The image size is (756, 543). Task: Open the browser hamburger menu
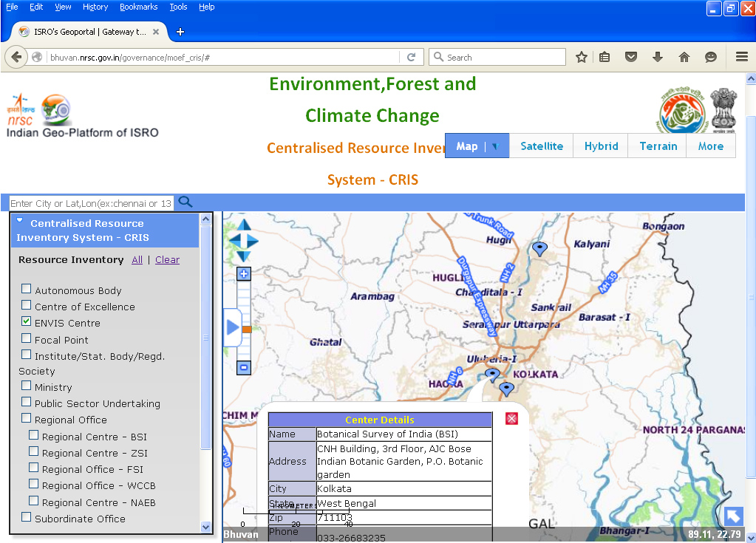pos(742,58)
